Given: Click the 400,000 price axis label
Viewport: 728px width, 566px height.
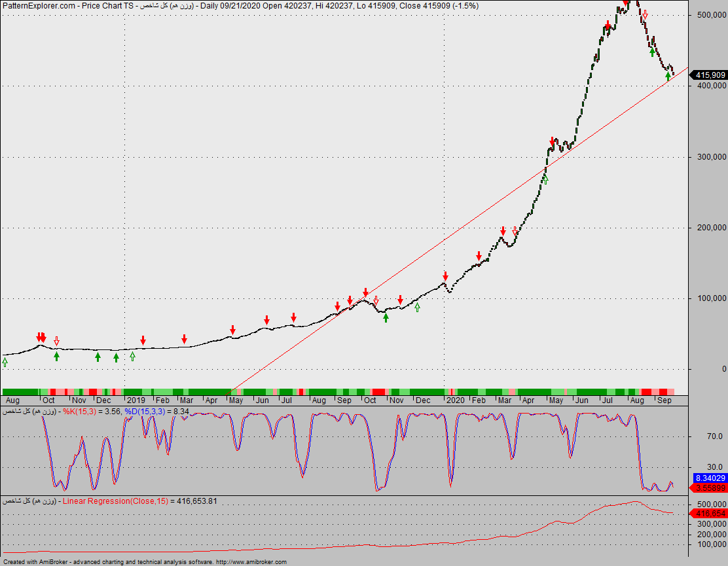Looking at the screenshot, I should tap(712, 86).
